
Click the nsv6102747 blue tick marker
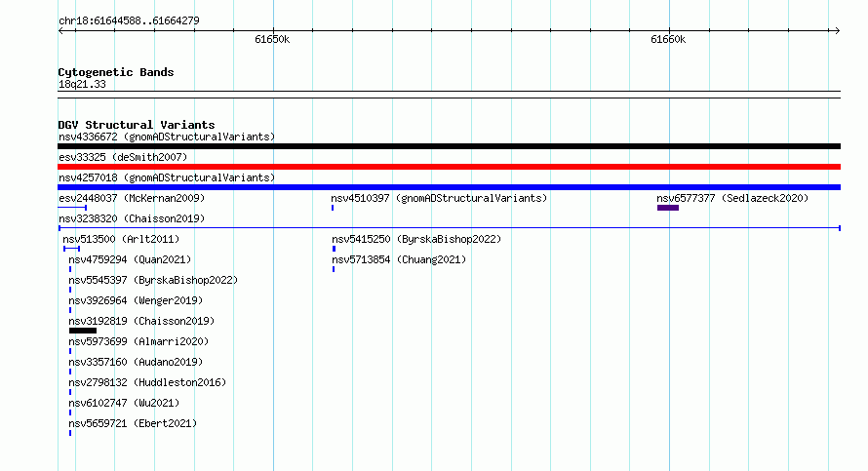point(70,412)
